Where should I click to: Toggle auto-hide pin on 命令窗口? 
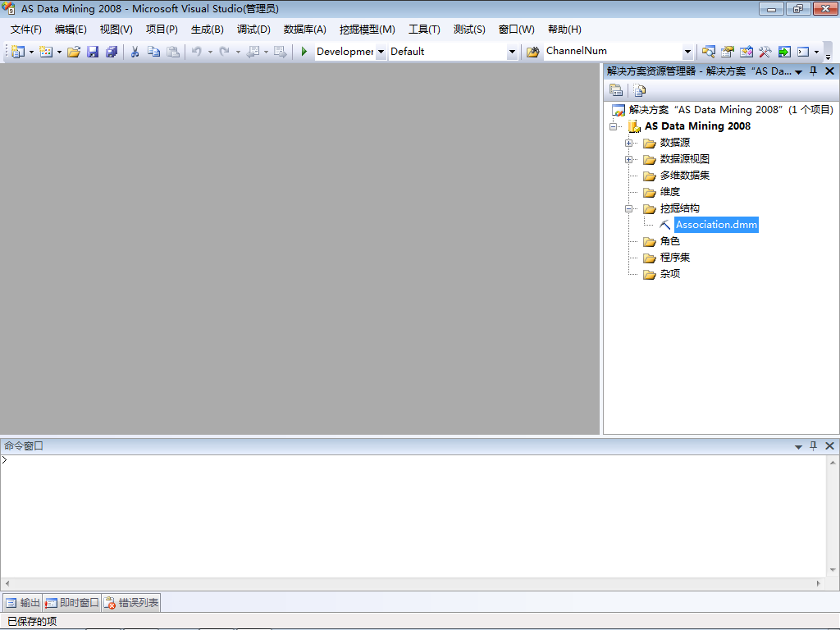[x=813, y=445]
